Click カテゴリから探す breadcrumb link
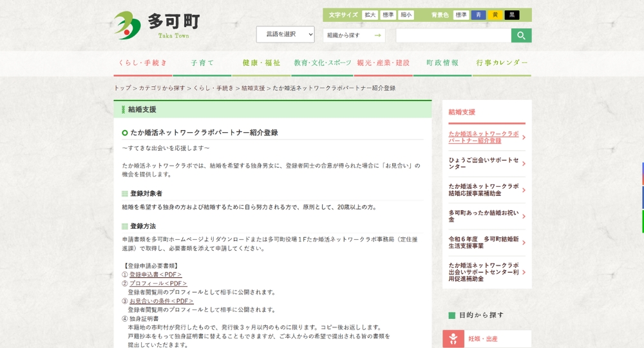Screen dimensions: 644x348 click(162, 88)
